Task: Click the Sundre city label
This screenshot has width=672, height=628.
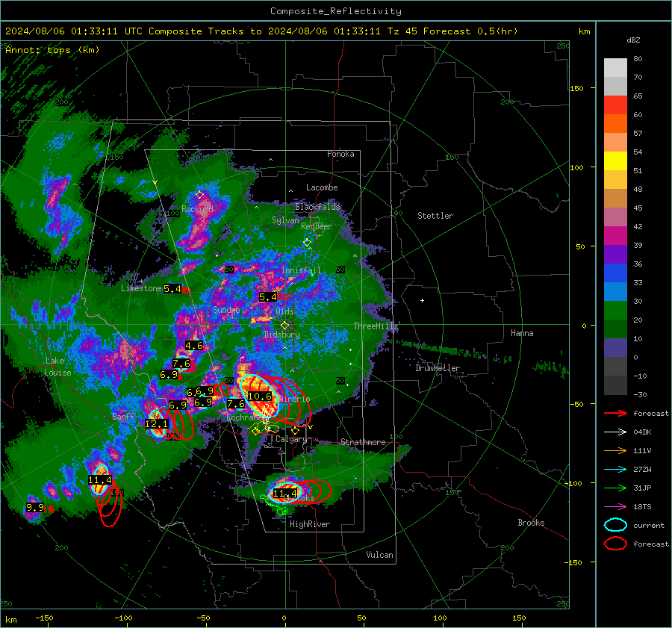Action: (x=226, y=309)
